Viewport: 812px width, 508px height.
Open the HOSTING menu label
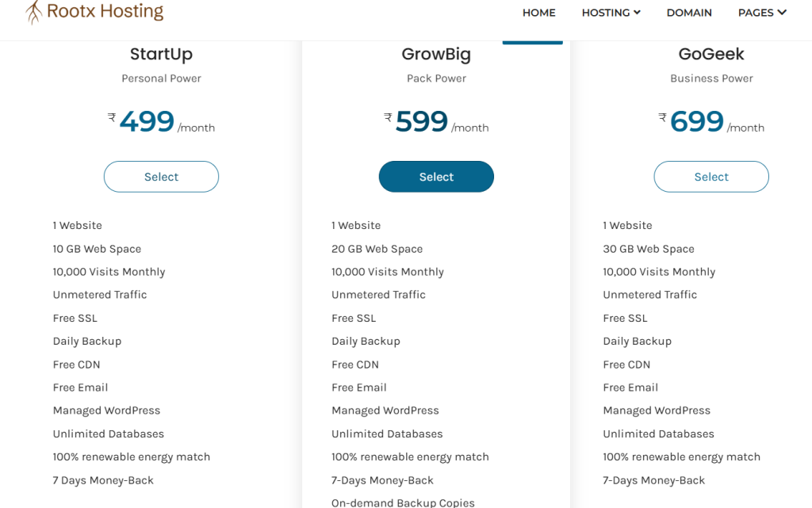606,13
